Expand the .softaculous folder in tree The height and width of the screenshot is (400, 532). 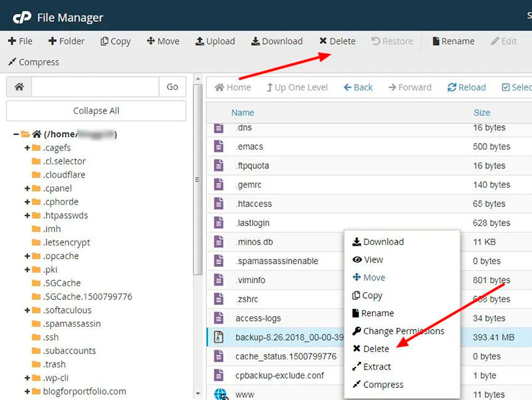pyautogui.click(x=27, y=310)
